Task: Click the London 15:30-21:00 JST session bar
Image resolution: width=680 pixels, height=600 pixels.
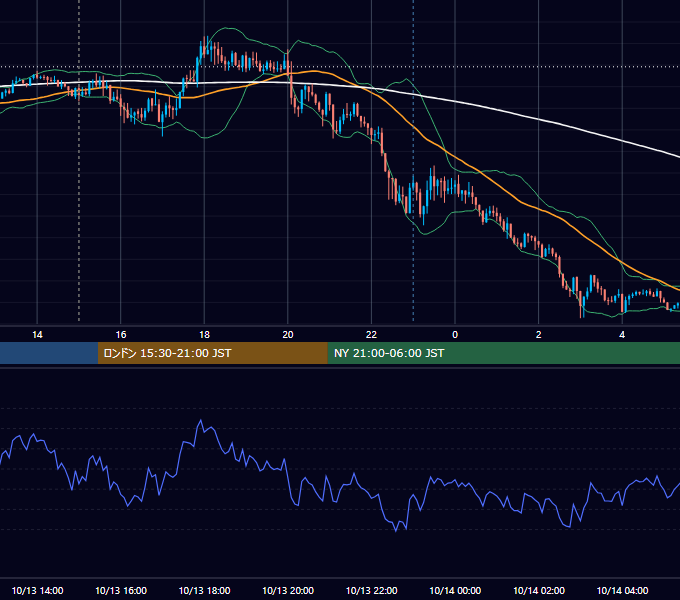Action: (x=212, y=353)
